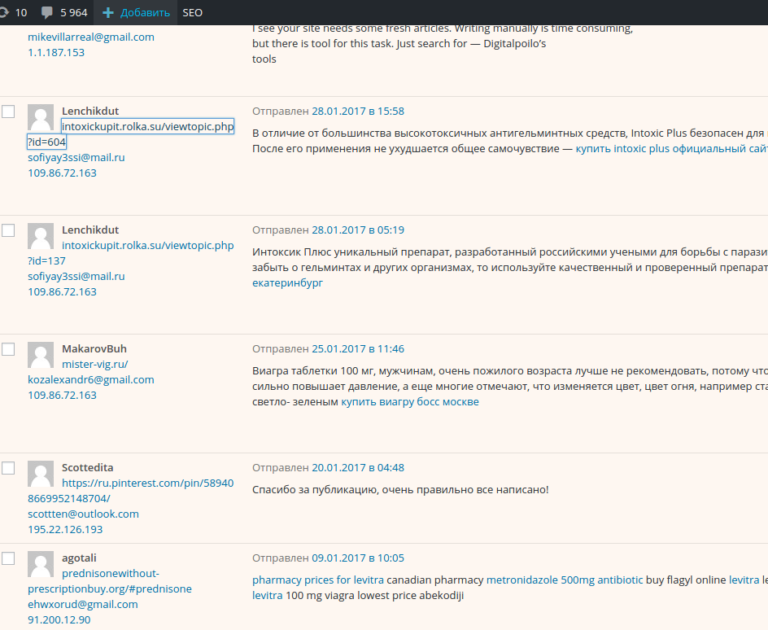Open date link 09.01.2017 в 10:05
The image size is (768, 630).
coord(358,558)
